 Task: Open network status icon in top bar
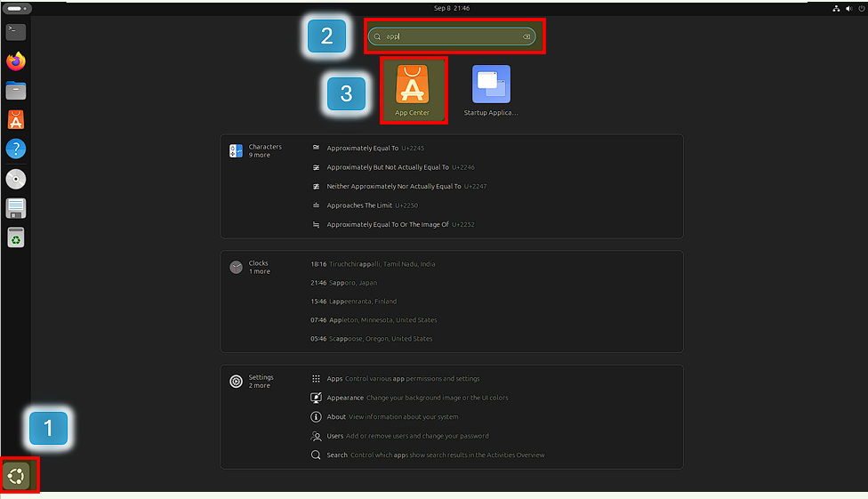tap(836, 8)
